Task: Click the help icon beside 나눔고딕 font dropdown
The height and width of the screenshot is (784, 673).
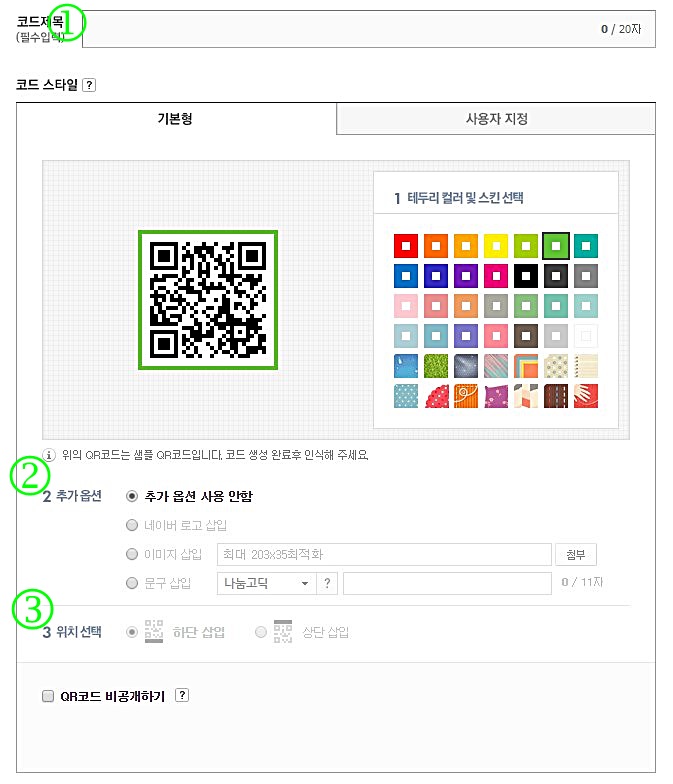Action: [x=327, y=583]
